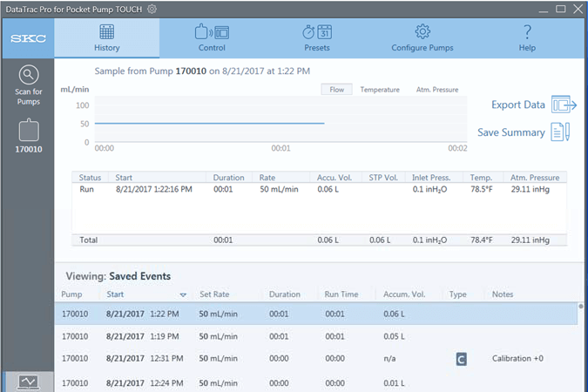588x392 pixels.
Task: Click the Export Data arrow icon
Action: 564,105
